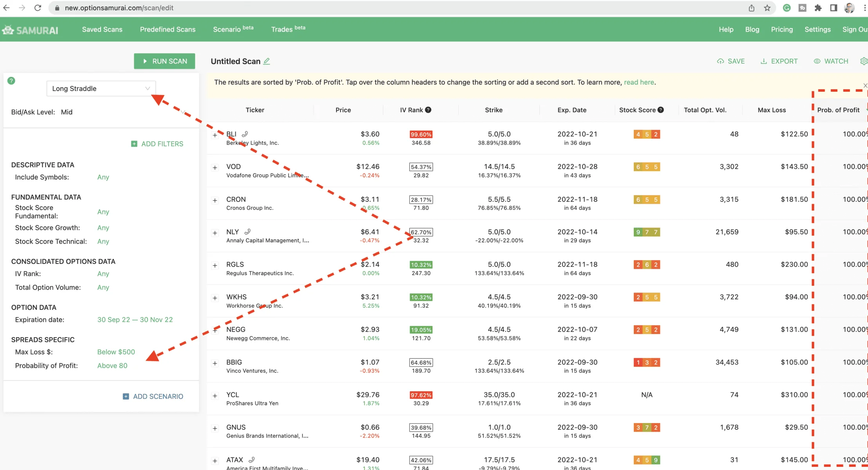Click the link icon next to BLI
The height and width of the screenshot is (470, 868).
pos(245,134)
